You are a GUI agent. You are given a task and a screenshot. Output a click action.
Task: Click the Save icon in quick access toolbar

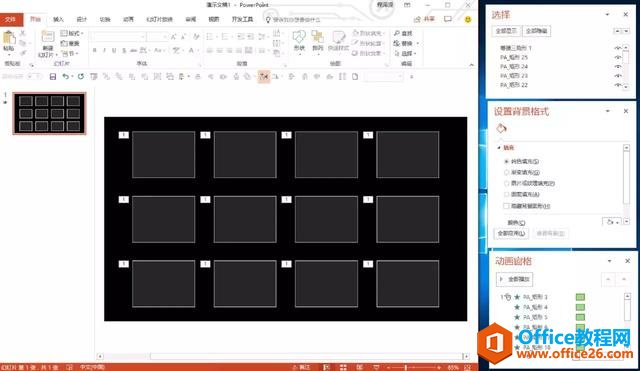[53, 76]
